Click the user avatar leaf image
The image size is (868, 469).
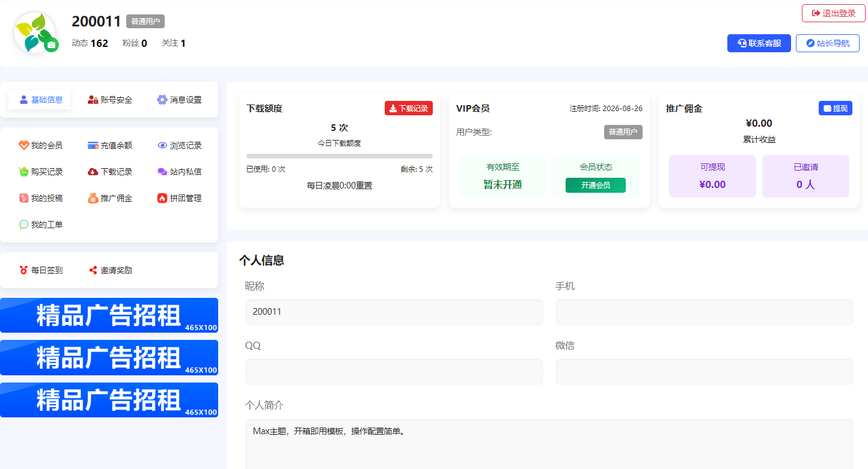tap(34, 31)
